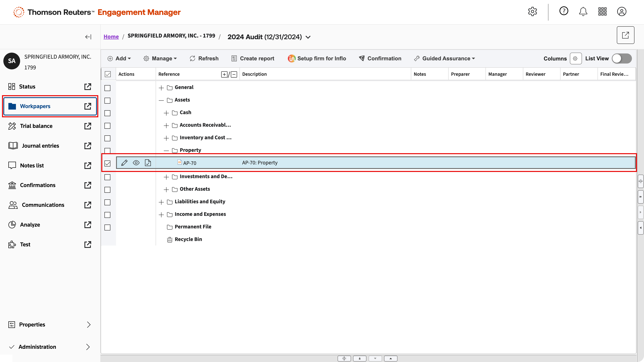Screen dimensions: 644x362
Task: Open the apps grid icon
Action: coord(602,12)
